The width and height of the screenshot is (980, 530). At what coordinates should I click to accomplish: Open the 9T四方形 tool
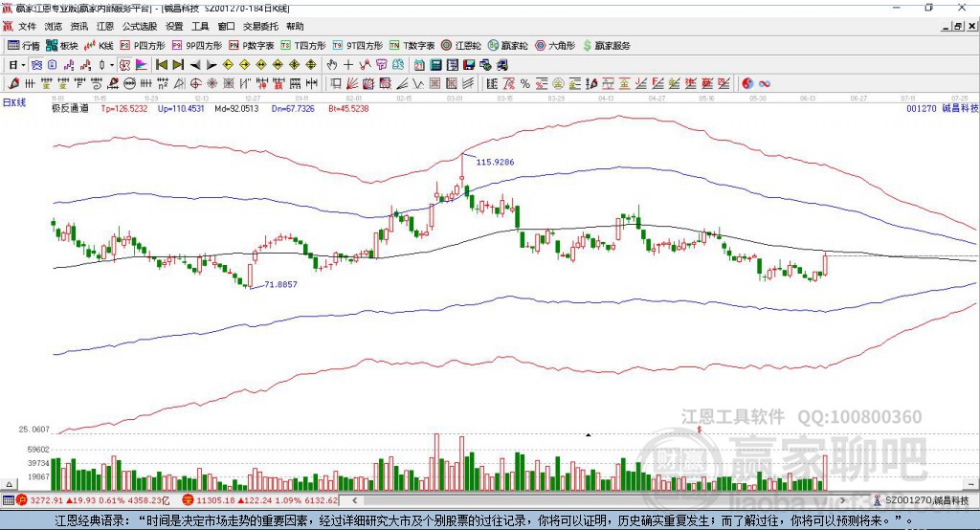[x=358, y=46]
